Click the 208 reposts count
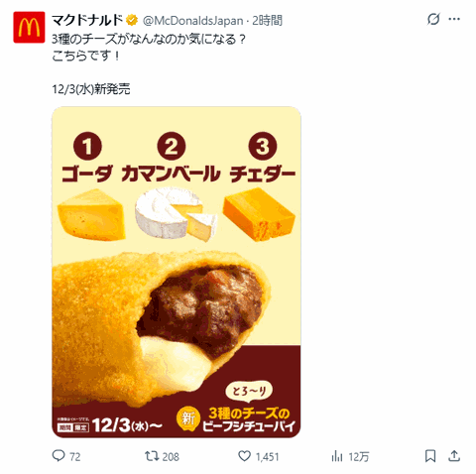This screenshot has height=474, width=476. point(171,457)
